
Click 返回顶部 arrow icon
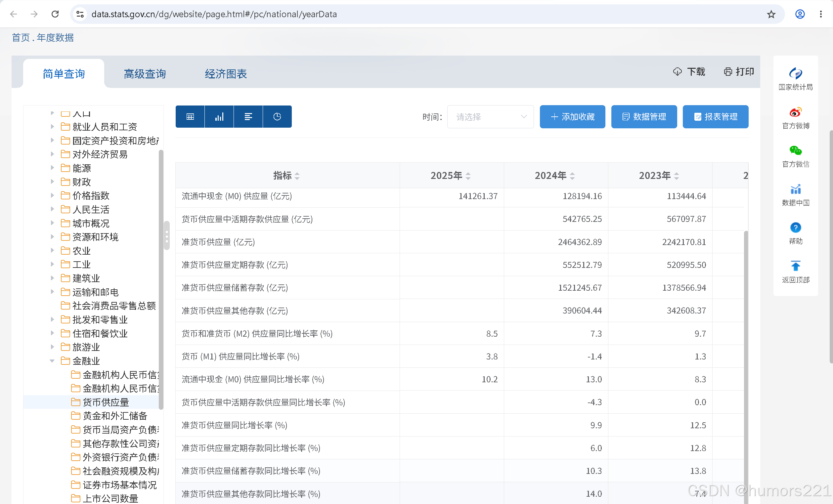(x=796, y=266)
